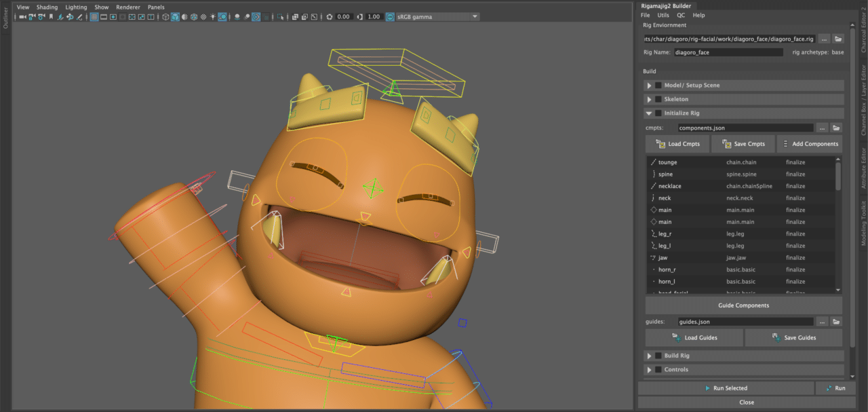Toggle the viewport grid icon
This screenshot has height=412, width=868.
coord(94,17)
